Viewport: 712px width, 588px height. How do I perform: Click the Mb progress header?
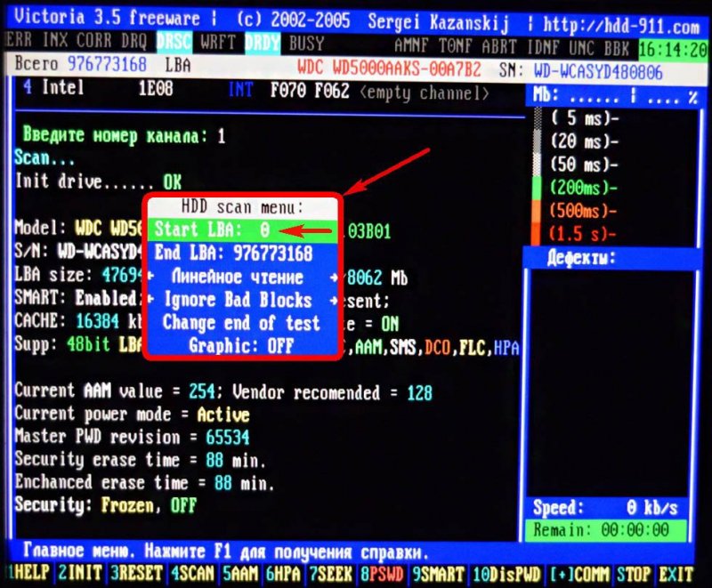tap(615, 97)
